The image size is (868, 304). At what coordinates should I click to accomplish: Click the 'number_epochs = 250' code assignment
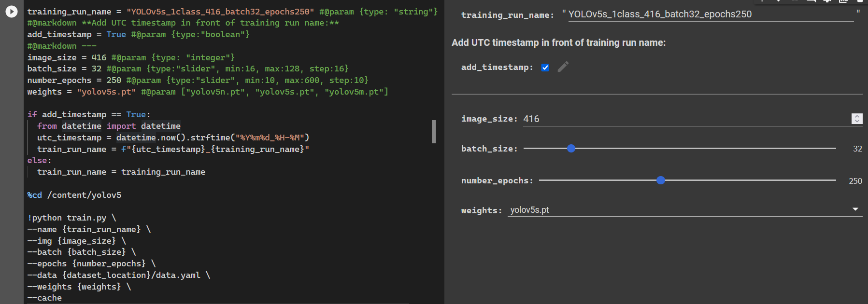click(x=74, y=80)
